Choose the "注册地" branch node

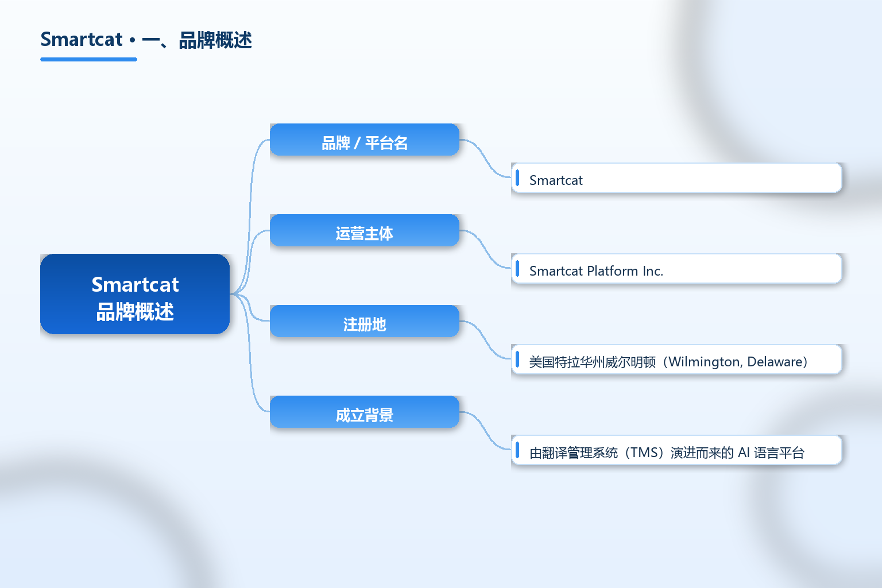(x=365, y=321)
